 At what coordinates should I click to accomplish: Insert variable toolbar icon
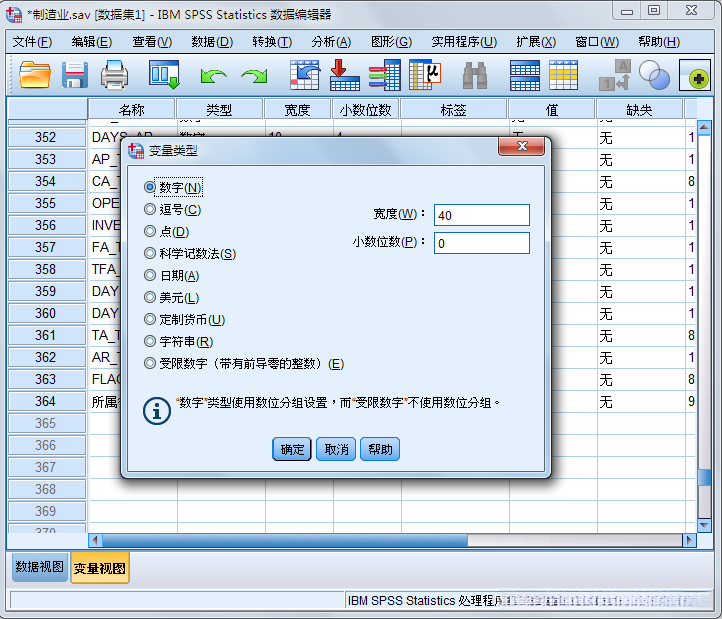[564, 75]
